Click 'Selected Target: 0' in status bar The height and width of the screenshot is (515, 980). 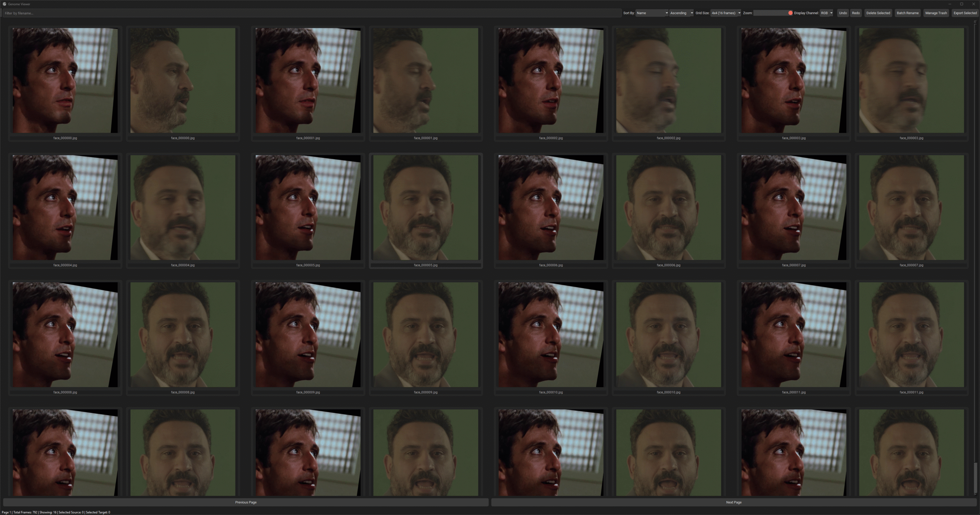98,512
